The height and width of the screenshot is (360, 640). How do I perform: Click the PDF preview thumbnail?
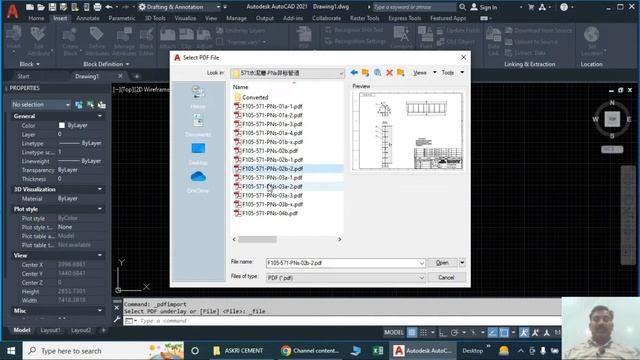pos(408,131)
